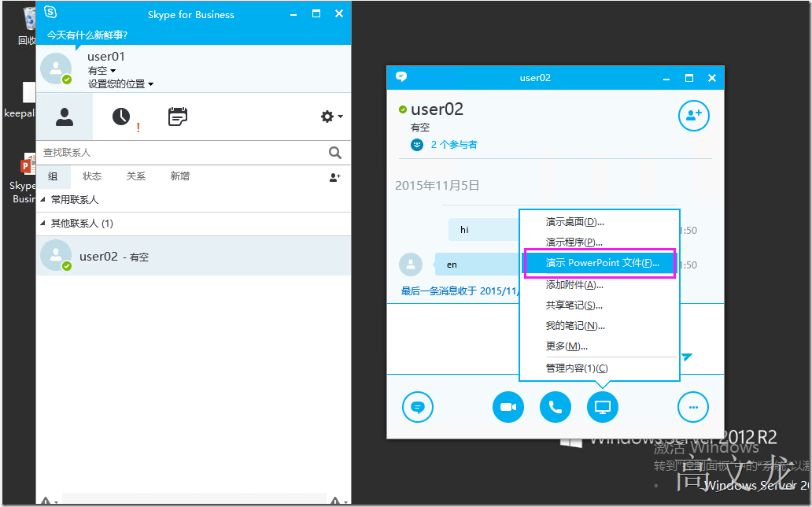This screenshot has width=812, height=507.
Task: Click the present monitor button
Action: pos(602,407)
